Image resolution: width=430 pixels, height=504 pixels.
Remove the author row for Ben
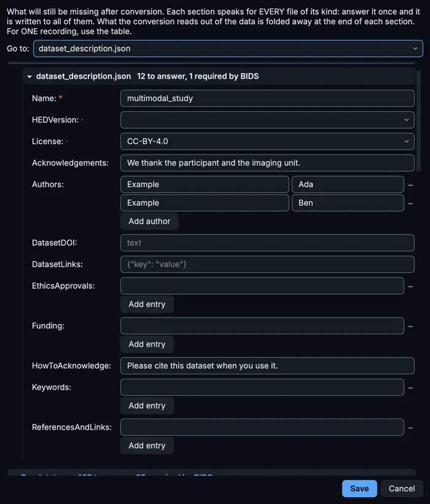pyautogui.click(x=410, y=203)
